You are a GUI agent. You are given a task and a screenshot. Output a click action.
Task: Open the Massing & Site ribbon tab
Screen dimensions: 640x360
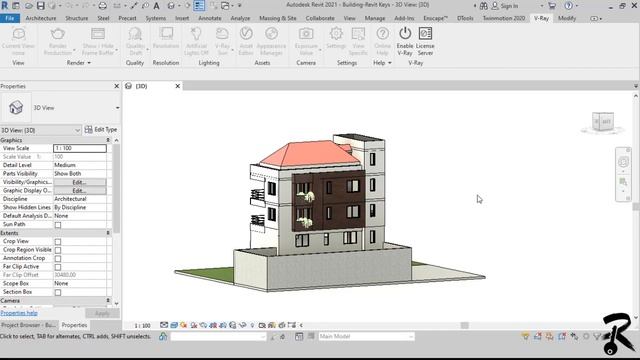278,18
